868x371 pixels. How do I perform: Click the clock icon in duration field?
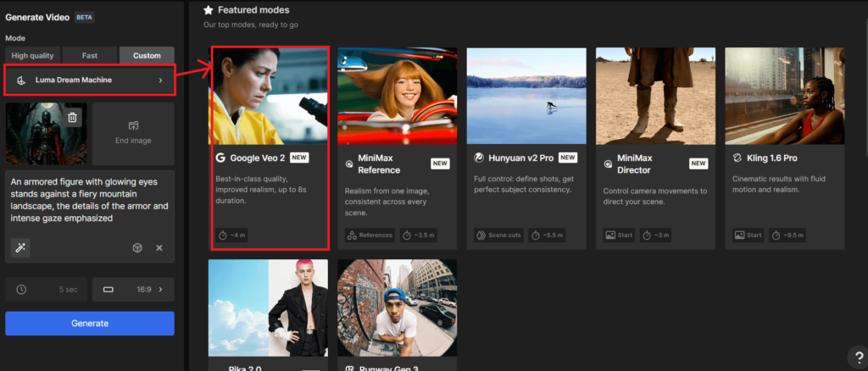[21, 289]
